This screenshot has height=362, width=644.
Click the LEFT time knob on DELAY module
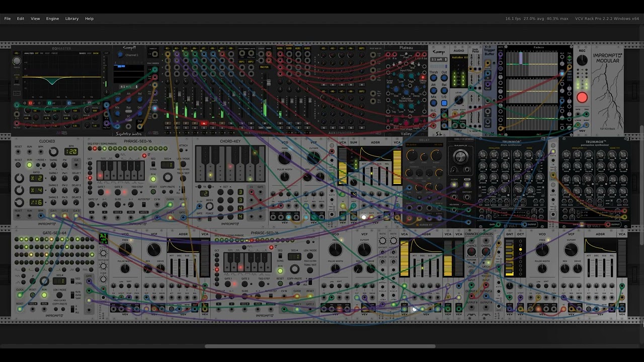412,155
